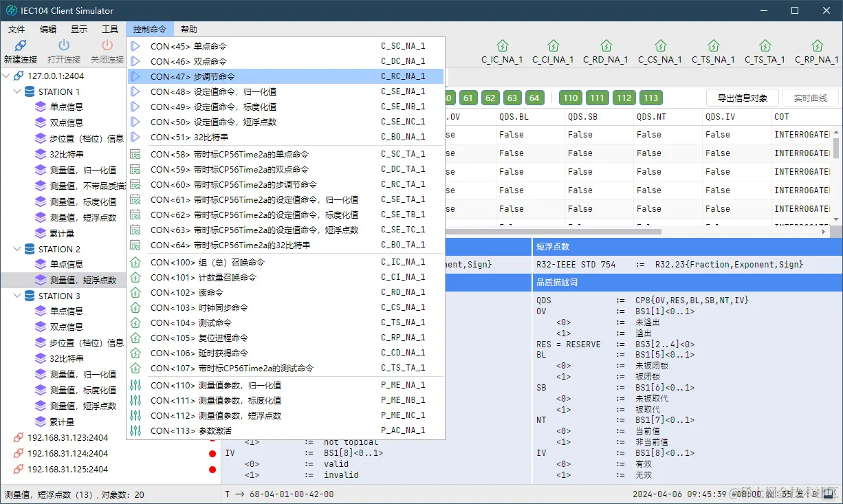The height and width of the screenshot is (504, 843).
Task: Choose CON<103> 时钟同步命令 menu entry
Action: [285, 307]
